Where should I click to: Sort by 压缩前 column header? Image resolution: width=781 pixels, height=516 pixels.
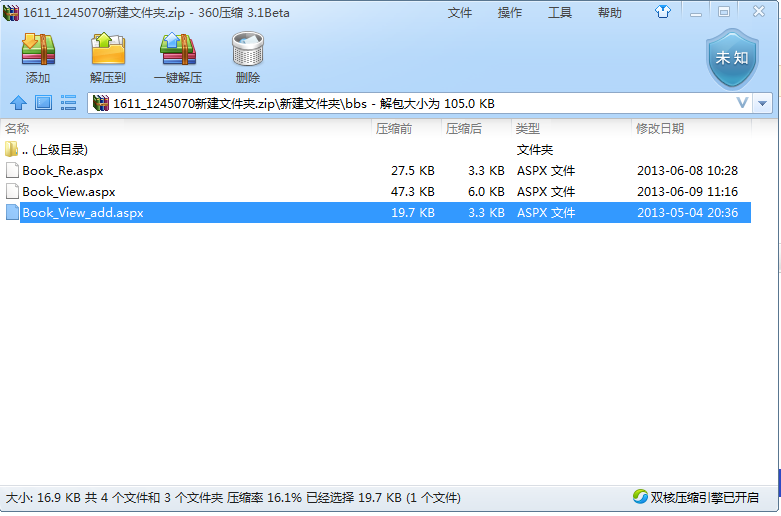point(406,129)
